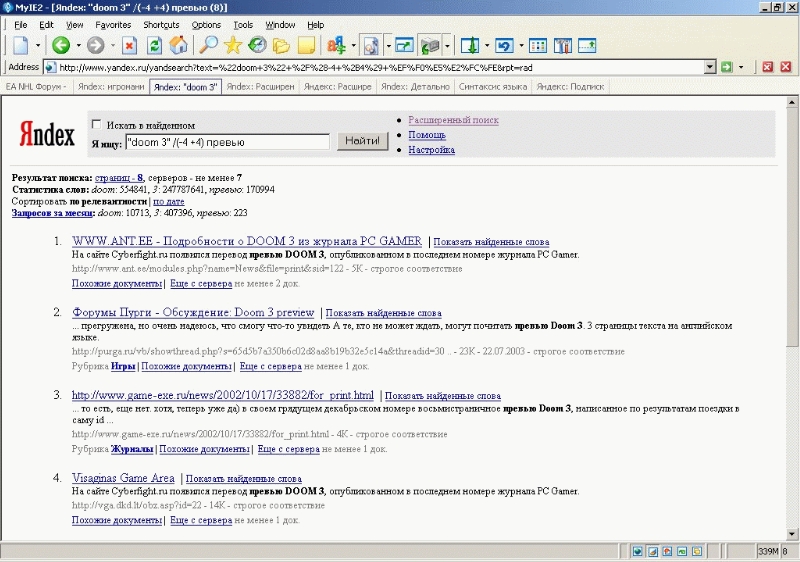Open Favorites via the yellow star icon
800x562 pixels.
(x=233, y=45)
